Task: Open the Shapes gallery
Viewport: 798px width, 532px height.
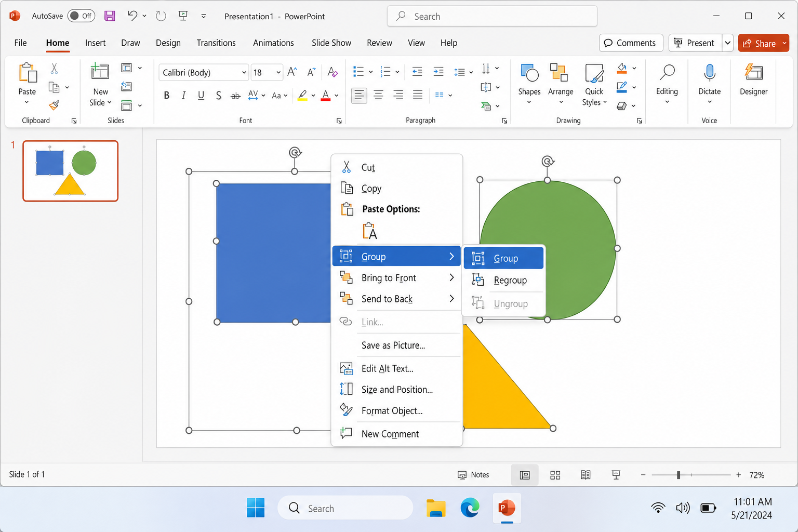Action: [x=529, y=83]
